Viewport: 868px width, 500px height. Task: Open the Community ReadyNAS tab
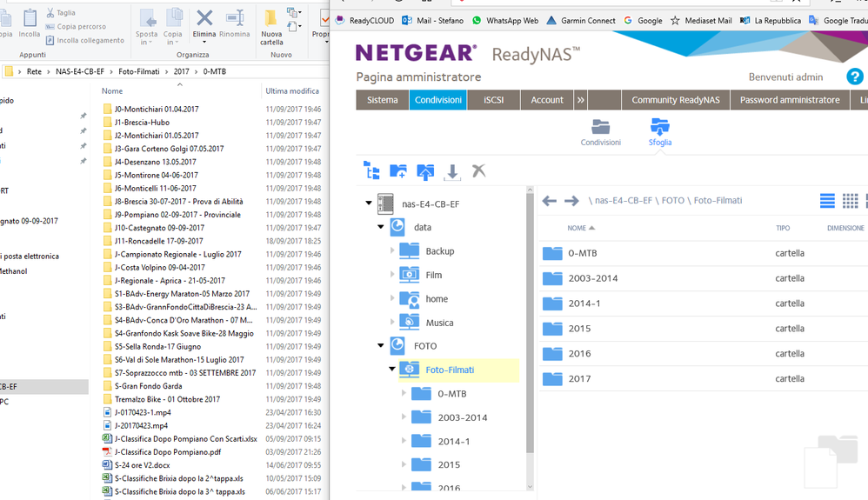[x=676, y=100]
